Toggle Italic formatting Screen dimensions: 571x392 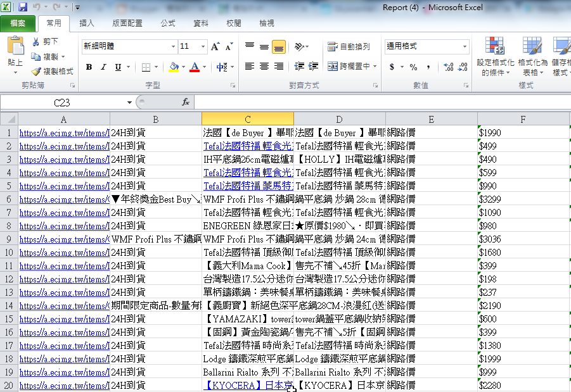point(103,67)
